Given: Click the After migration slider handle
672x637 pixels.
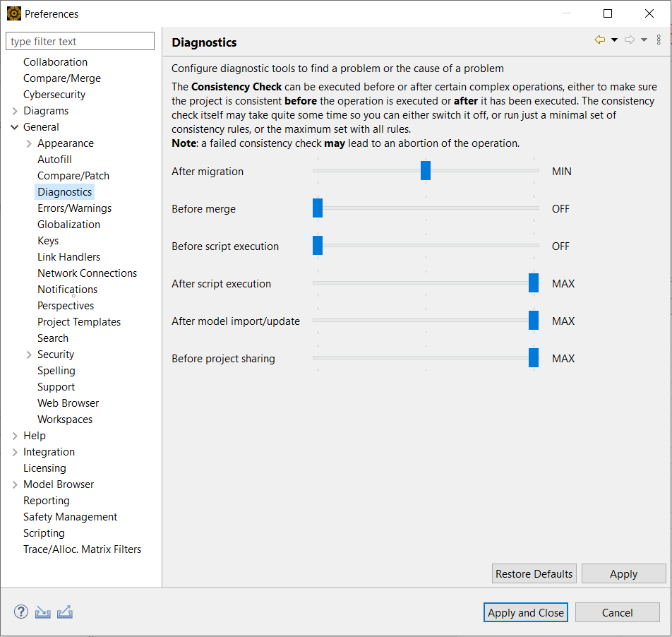Looking at the screenshot, I should 426,171.
